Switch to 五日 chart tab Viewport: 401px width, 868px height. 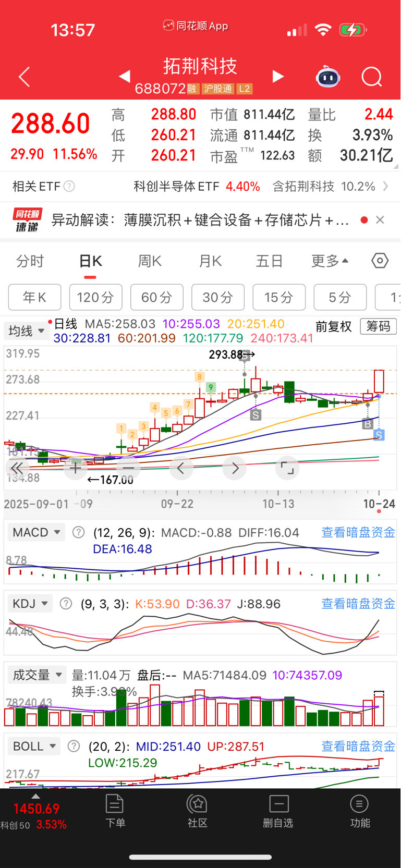[270, 261]
